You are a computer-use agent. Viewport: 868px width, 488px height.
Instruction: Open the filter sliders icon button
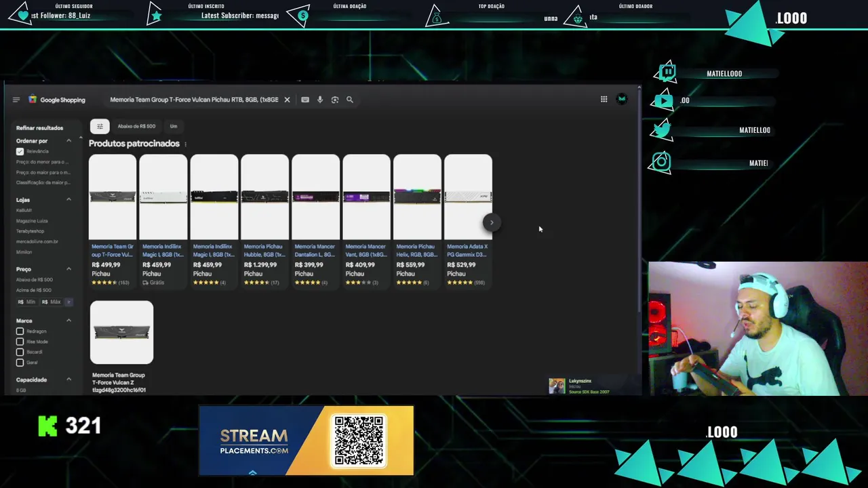pos(100,126)
